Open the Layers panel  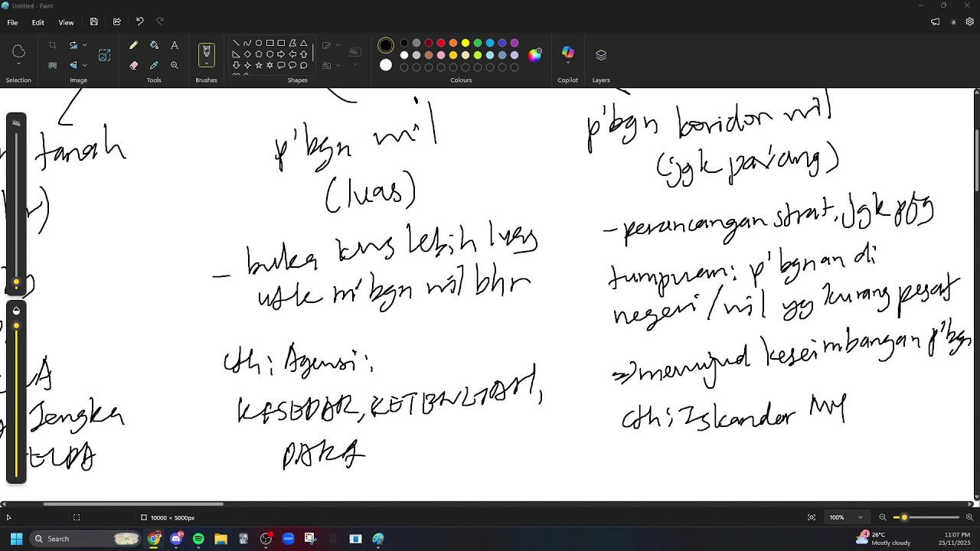(x=601, y=55)
